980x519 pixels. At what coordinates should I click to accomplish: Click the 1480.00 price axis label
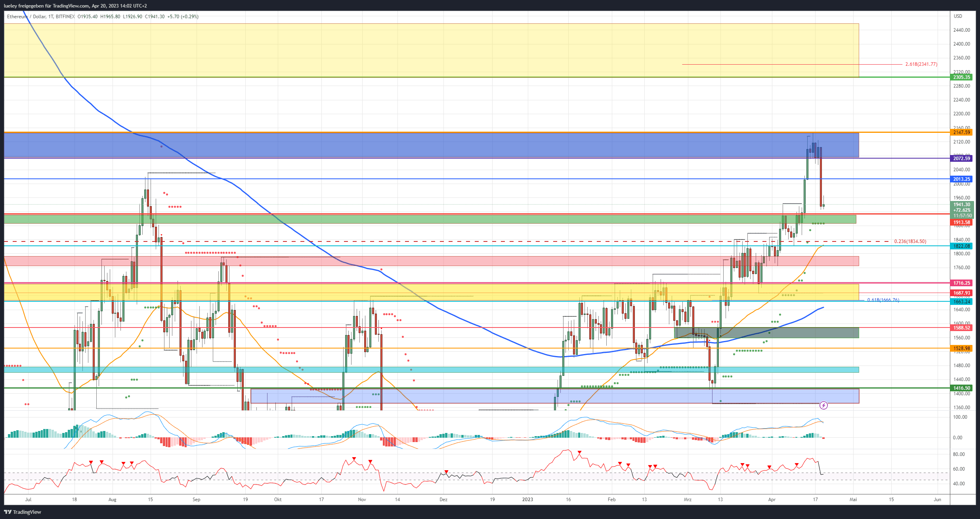tap(962, 366)
